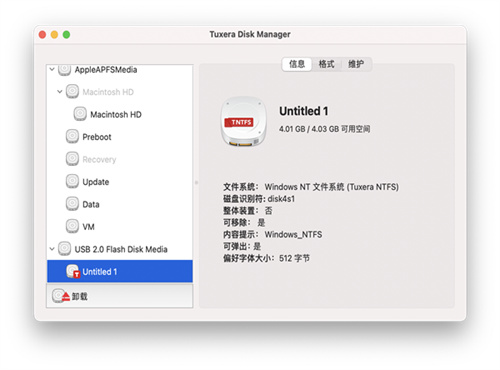Click the USB 2.0 Flash Disk icon
500x370 pixels.
(x=64, y=249)
